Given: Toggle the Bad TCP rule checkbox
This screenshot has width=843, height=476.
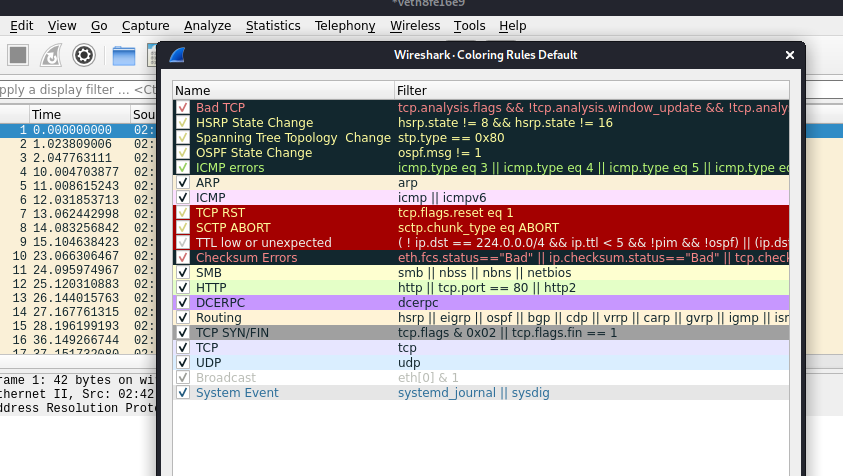Looking at the screenshot, I should point(183,108).
